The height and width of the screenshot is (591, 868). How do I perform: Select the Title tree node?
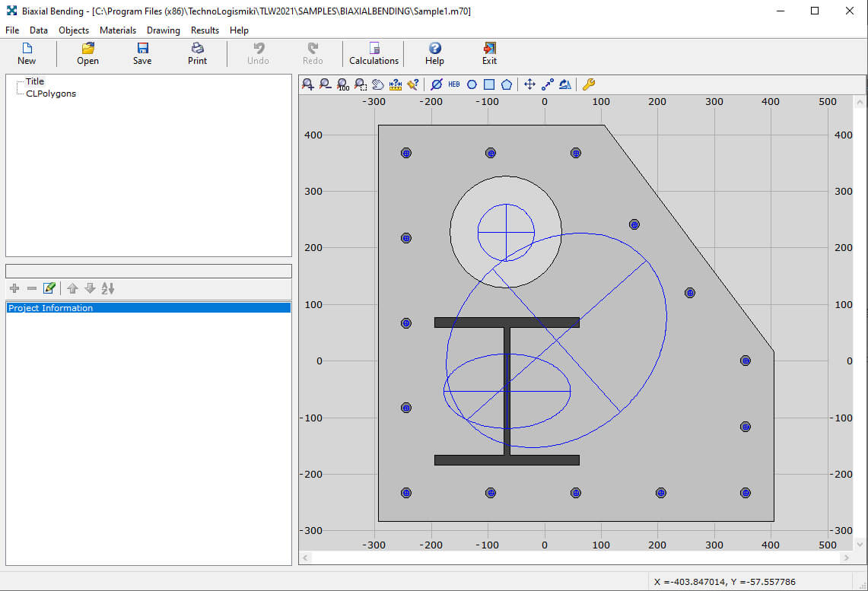click(x=35, y=81)
